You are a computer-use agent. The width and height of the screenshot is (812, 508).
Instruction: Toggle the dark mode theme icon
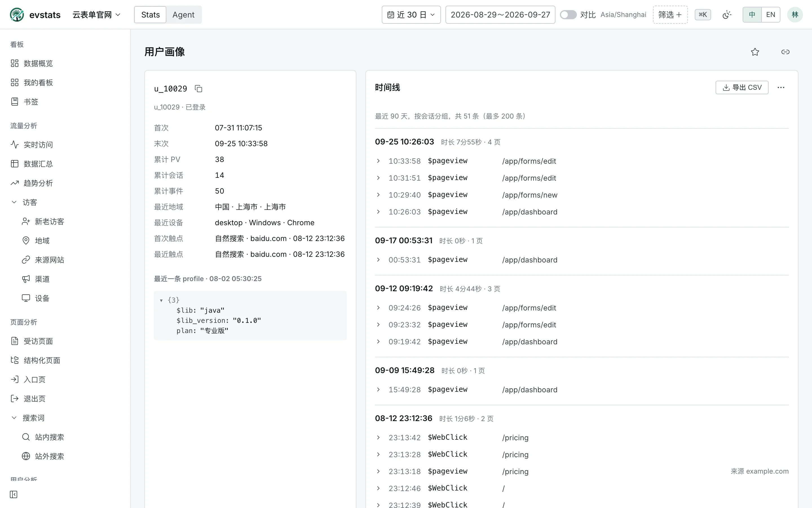point(727,15)
